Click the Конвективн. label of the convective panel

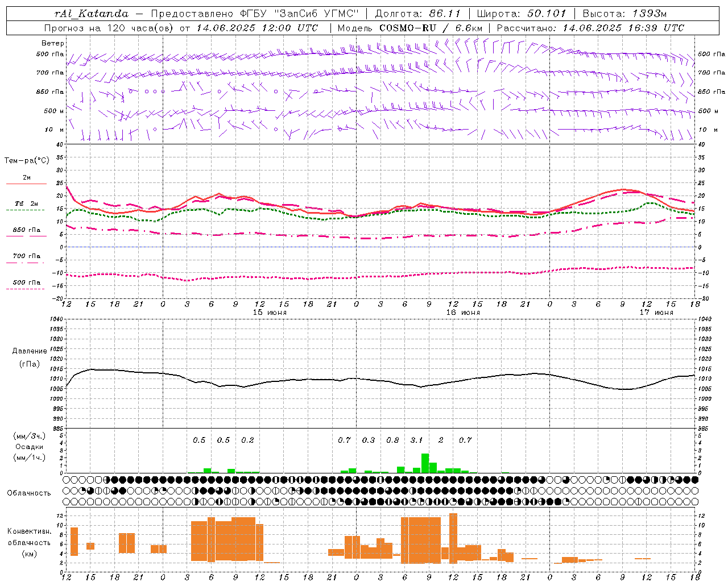click(30, 531)
